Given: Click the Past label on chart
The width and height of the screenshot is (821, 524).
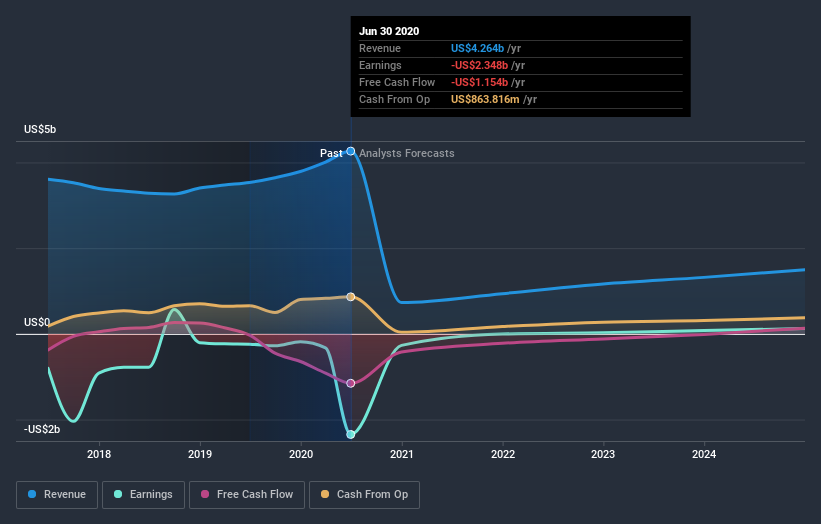Looking at the screenshot, I should point(331,153).
